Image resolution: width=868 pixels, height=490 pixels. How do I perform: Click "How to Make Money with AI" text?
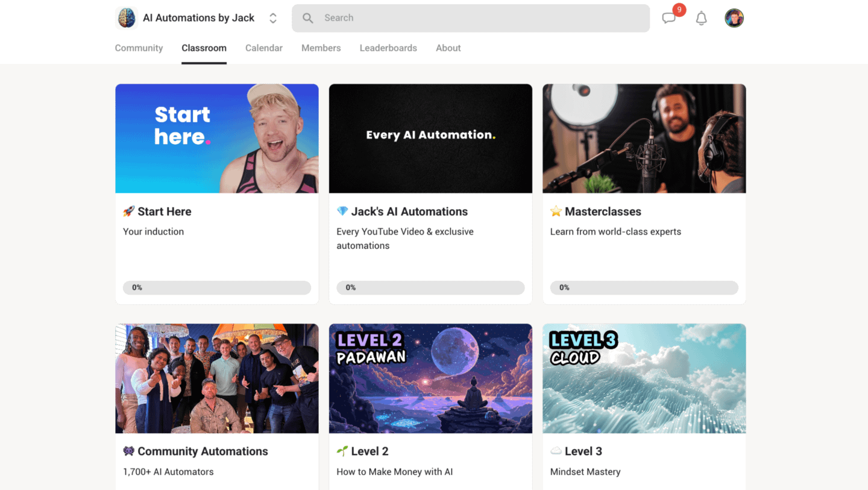(x=395, y=472)
